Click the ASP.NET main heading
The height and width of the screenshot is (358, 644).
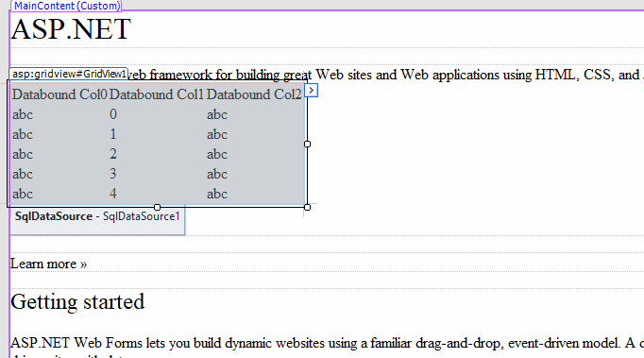71,29
